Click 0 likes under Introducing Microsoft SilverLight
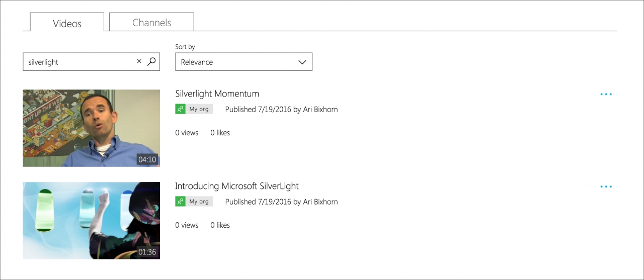The width and height of the screenshot is (644, 280). [220, 225]
